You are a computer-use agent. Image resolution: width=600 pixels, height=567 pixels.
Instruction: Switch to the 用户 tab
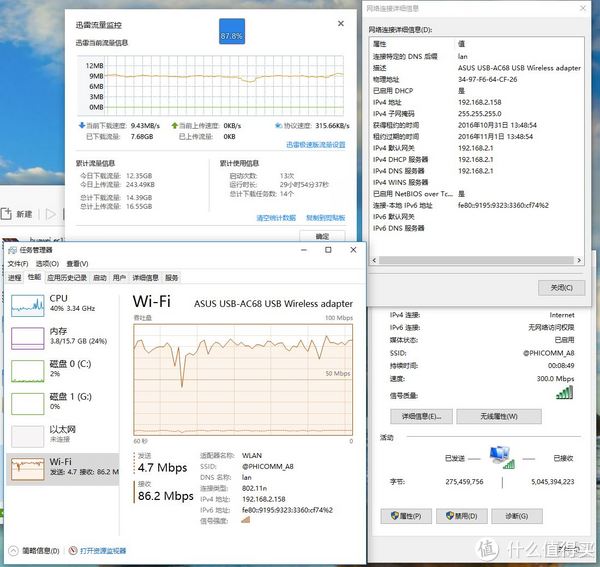click(x=119, y=278)
